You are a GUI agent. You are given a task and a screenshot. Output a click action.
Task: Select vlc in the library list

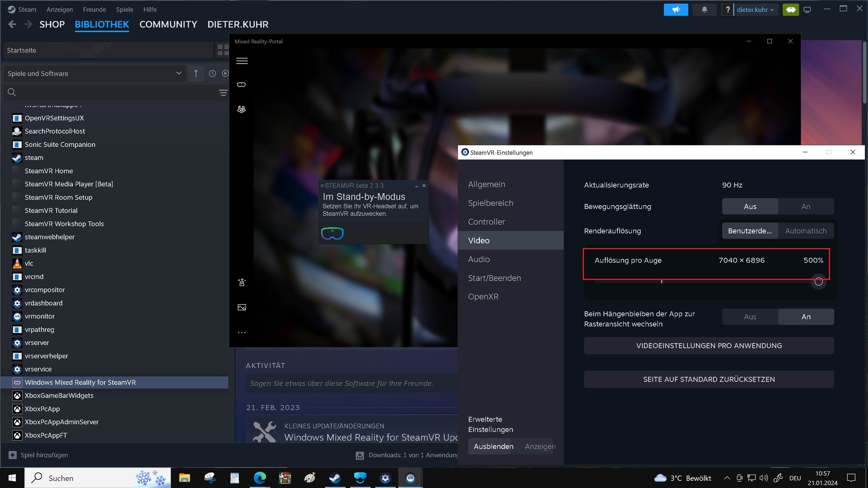[x=29, y=263]
